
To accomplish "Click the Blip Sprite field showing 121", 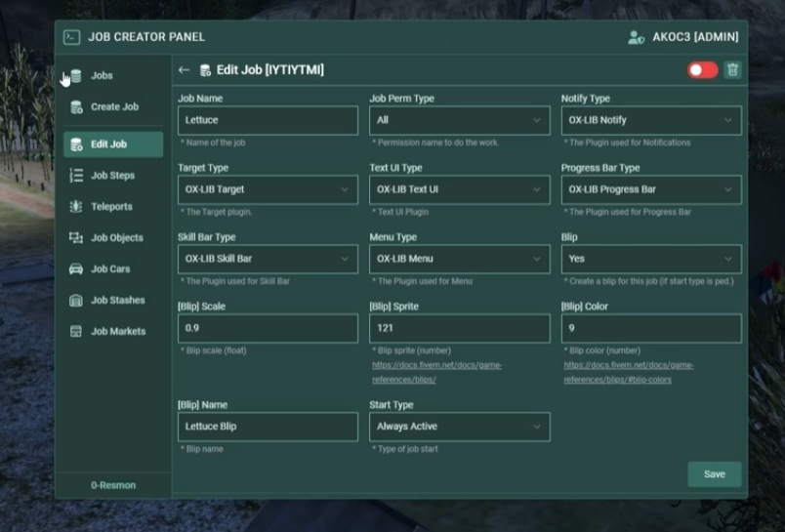I will point(460,328).
